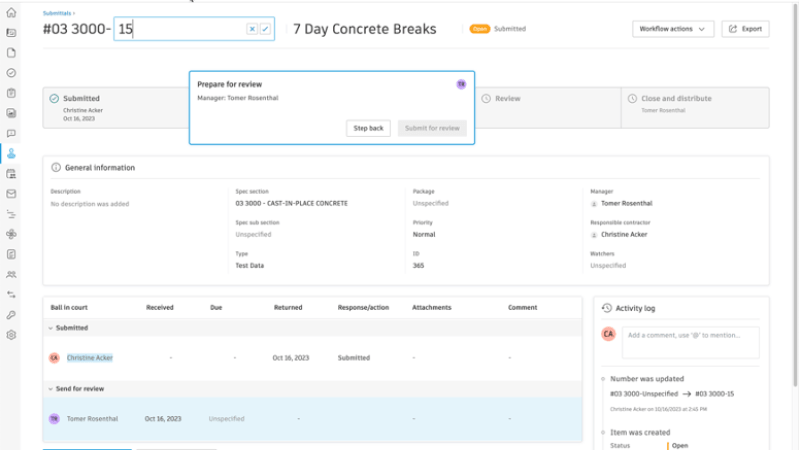Go to Submittals via the breadcrumb link
The image size is (800, 450).
click(57, 13)
